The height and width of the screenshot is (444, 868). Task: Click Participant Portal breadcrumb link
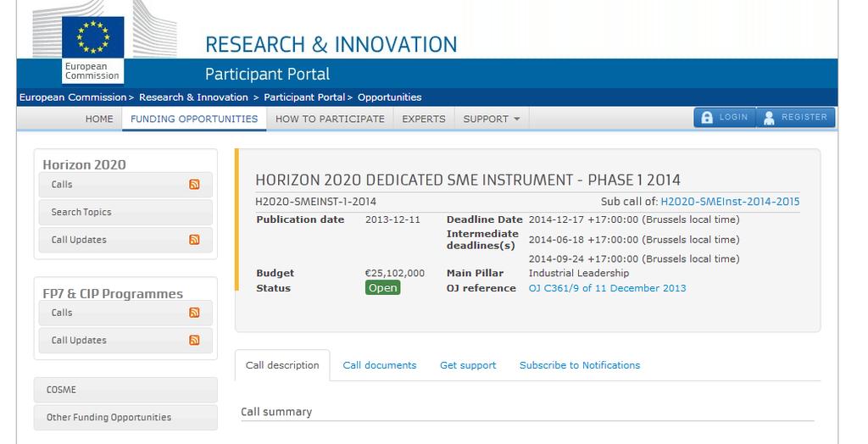point(304,97)
